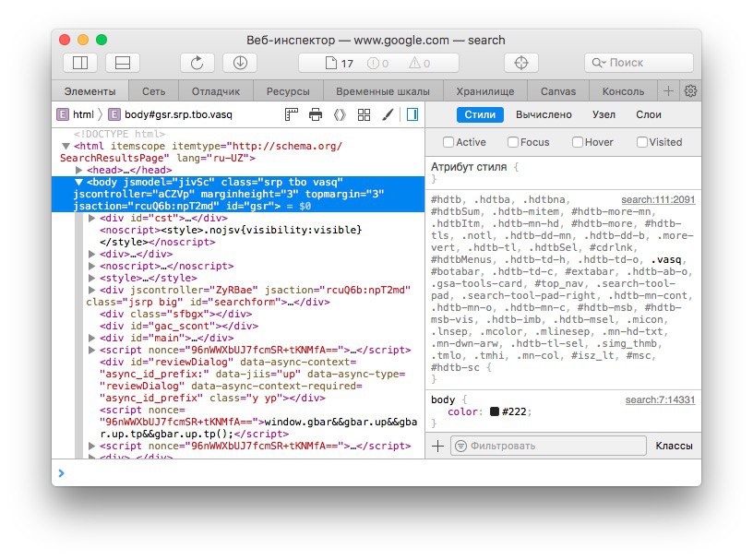This screenshot has height=560, width=753.
Task: Toggle the Hover pseudo-class checkbox
Action: pos(578,142)
